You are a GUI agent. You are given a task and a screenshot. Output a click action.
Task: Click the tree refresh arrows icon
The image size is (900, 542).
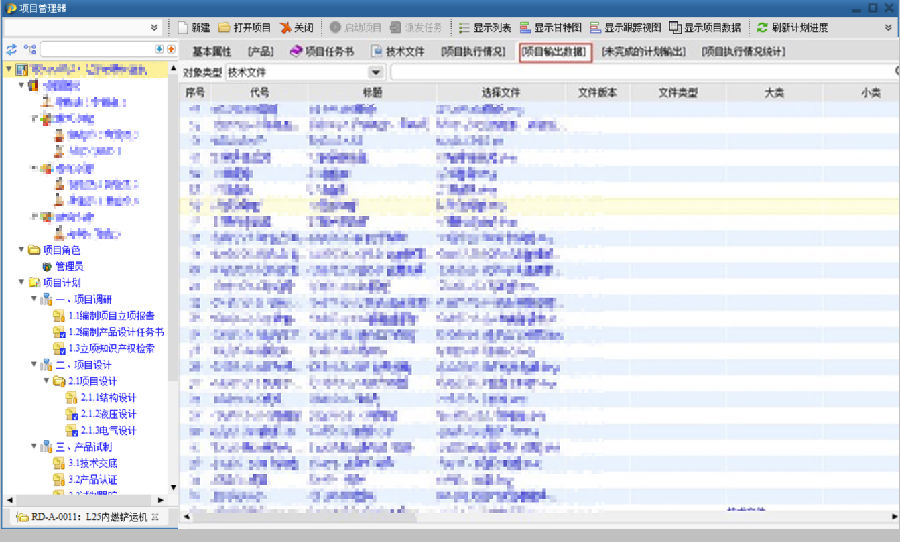point(11,50)
